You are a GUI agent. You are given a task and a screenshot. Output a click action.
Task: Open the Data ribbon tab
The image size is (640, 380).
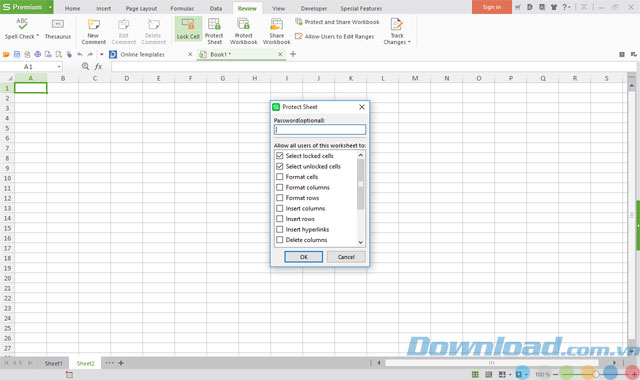click(x=216, y=8)
